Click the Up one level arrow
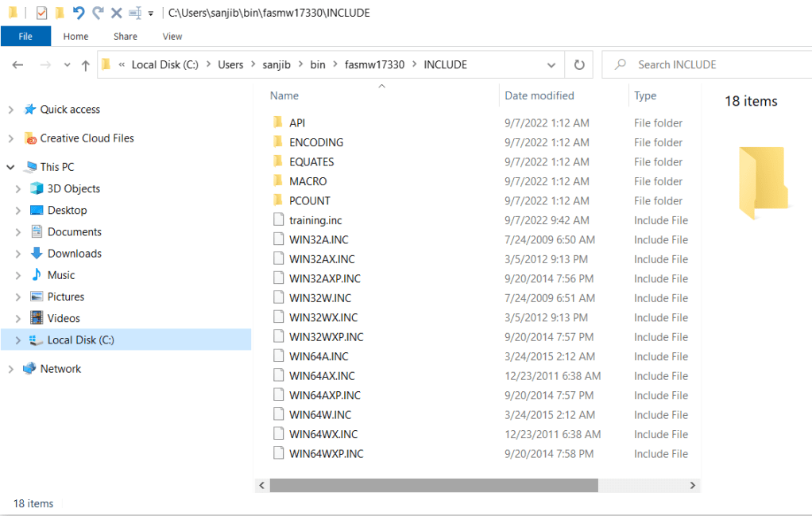The height and width of the screenshot is (516, 812). (86, 65)
